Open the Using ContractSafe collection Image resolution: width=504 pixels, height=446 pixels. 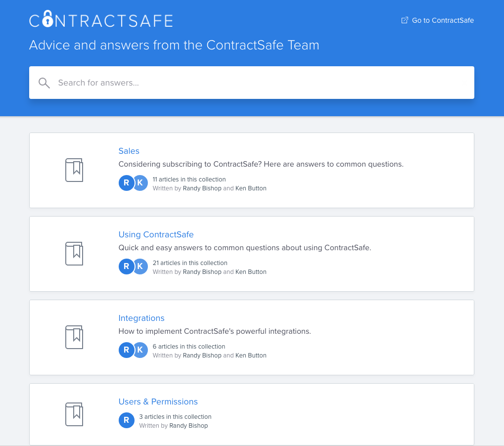156,234
